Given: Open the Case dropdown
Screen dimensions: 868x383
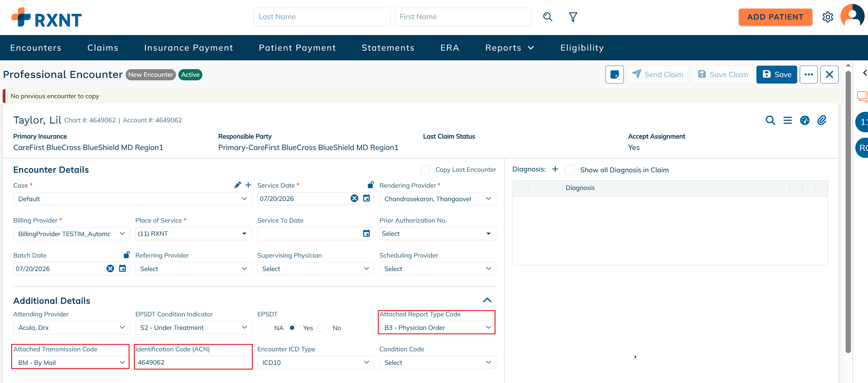Looking at the screenshot, I should pos(132,199).
